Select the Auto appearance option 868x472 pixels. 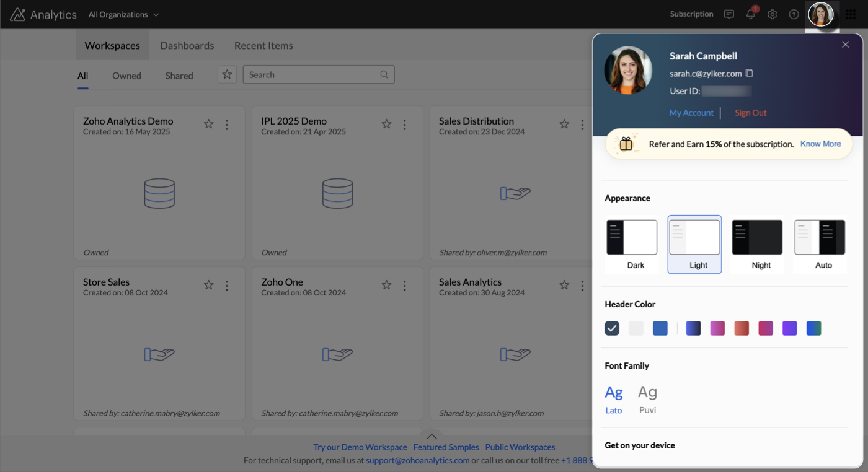click(x=820, y=244)
